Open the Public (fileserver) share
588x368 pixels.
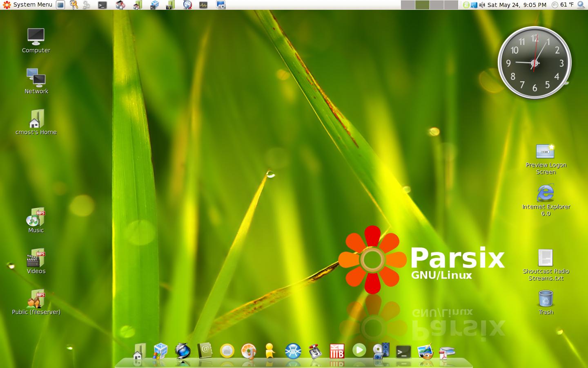click(36, 302)
